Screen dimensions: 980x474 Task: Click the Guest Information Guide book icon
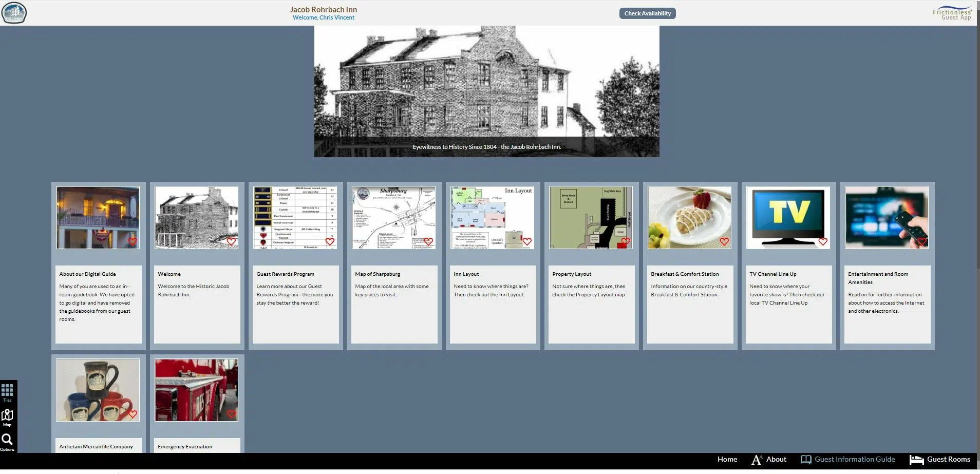806,460
